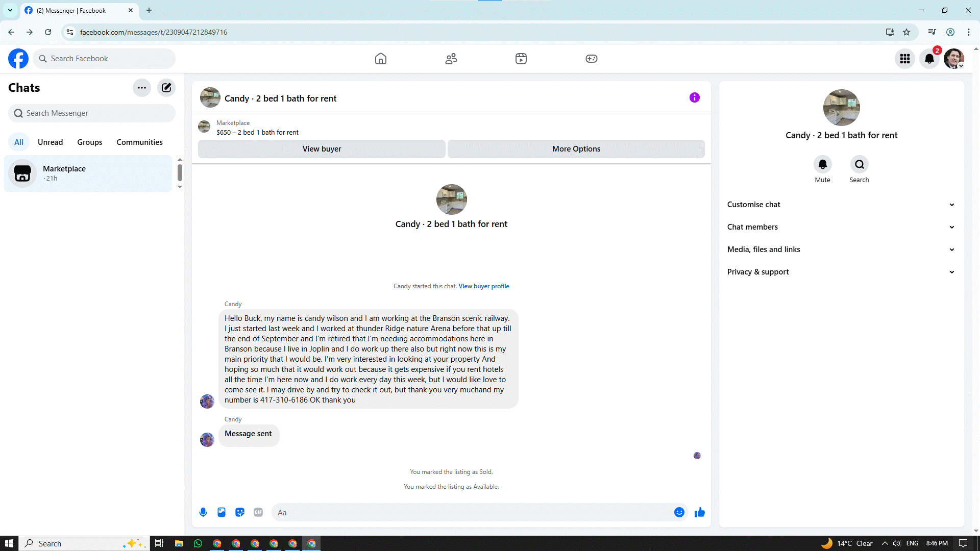
Task: Open the Facebook notifications bell
Action: (x=929, y=59)
